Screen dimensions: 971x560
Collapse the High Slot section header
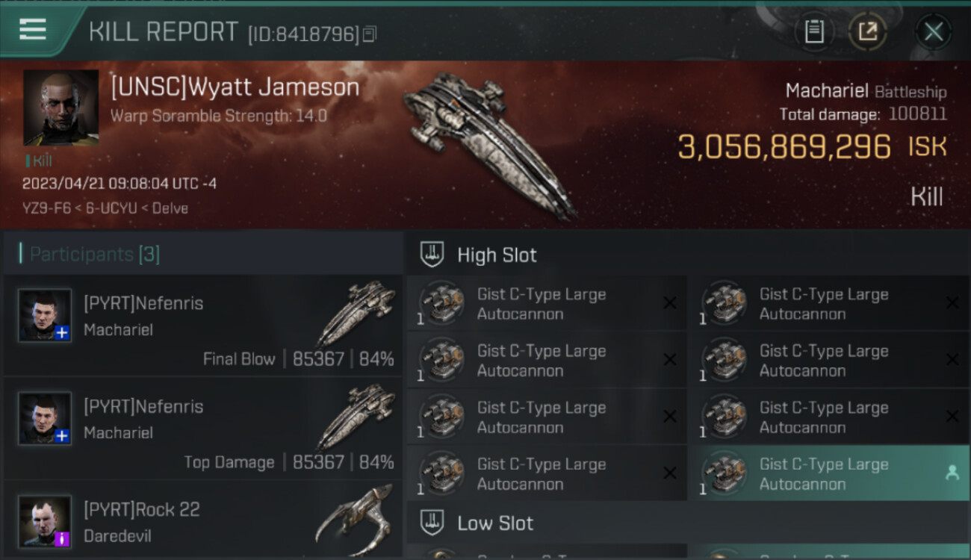coord(688,255)
